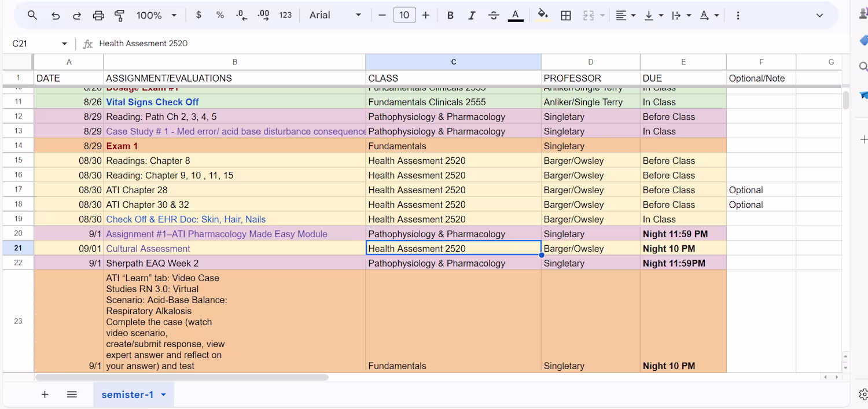Screen dimensions: 868x409
Task: Select column E header
Action: [x=683, y=62]
